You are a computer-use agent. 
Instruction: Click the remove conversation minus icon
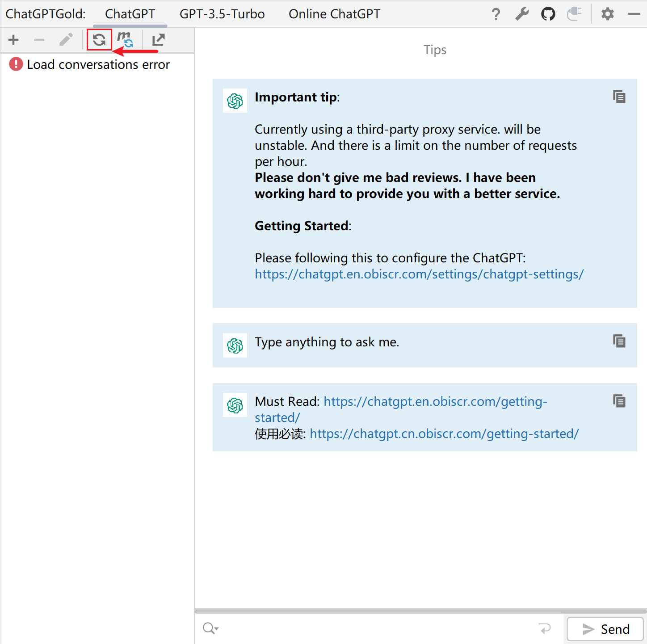tap(39, 40)
